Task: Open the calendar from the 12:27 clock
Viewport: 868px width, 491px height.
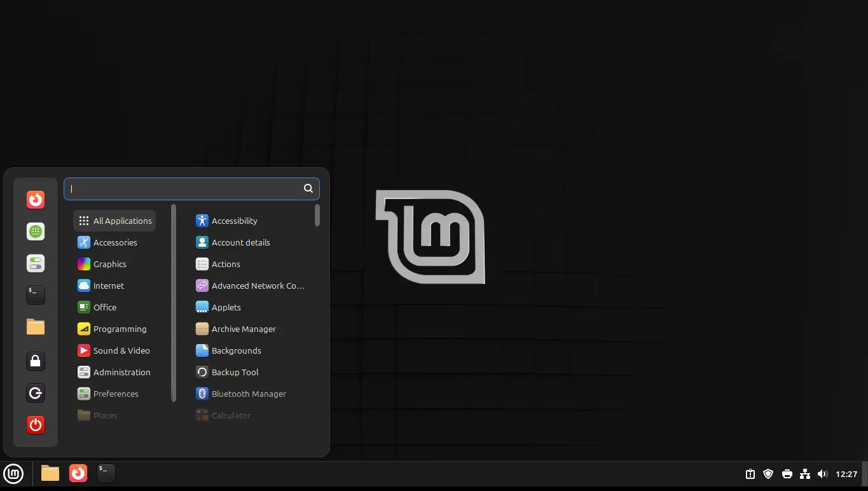Action: point(846,474)
